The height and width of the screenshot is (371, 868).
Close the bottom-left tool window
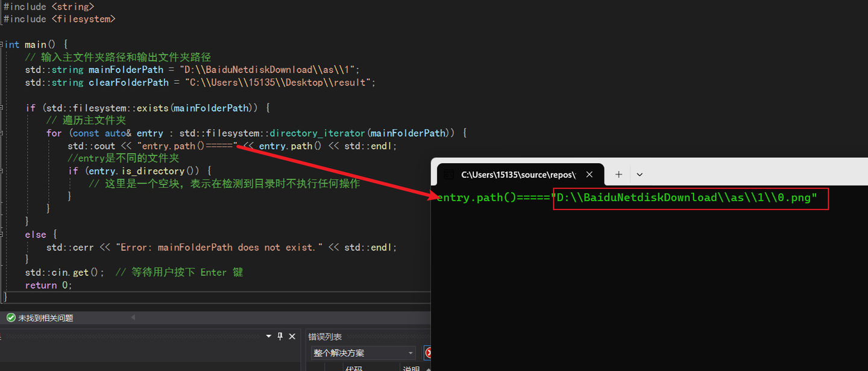click(292, 336)
